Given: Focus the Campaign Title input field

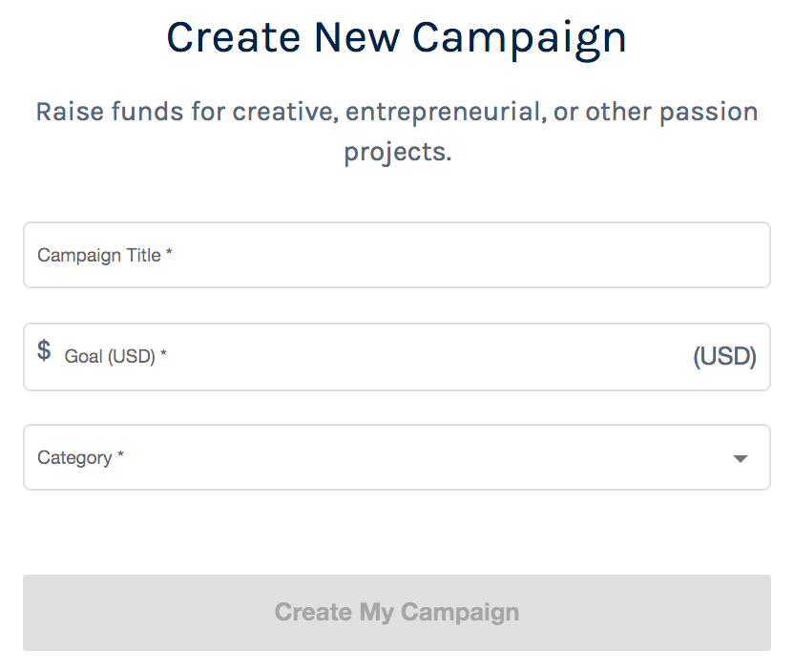Looking at the screenshot, I should (397, 255).
